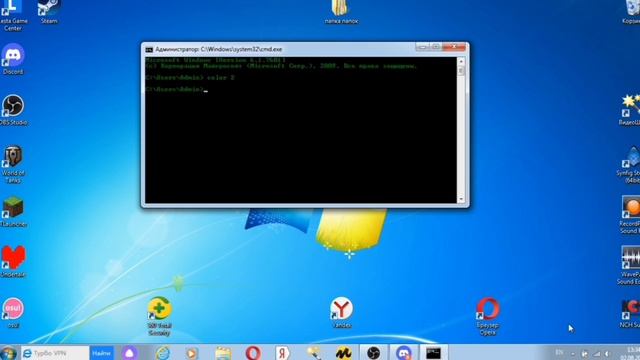Open the osu! desktop shortcut
The height and width of the screenshot is (360, 640).
[x=13, y=313]
